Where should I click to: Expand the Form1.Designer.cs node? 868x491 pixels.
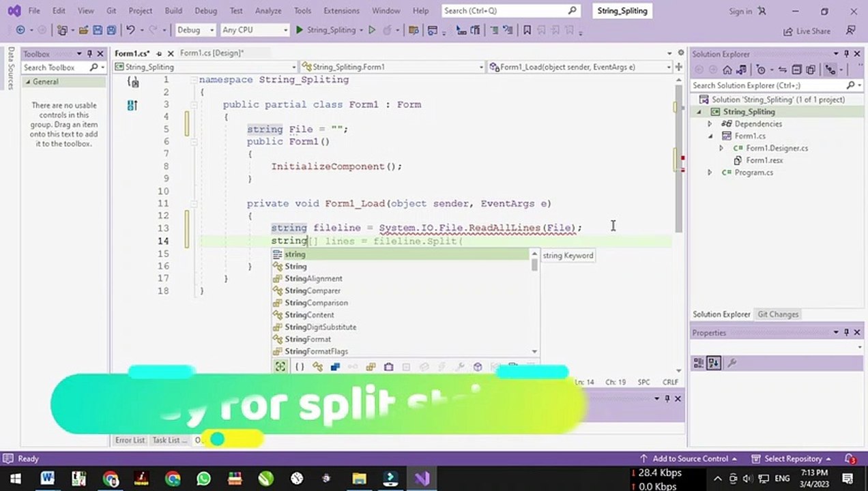(x=721, y=148)
